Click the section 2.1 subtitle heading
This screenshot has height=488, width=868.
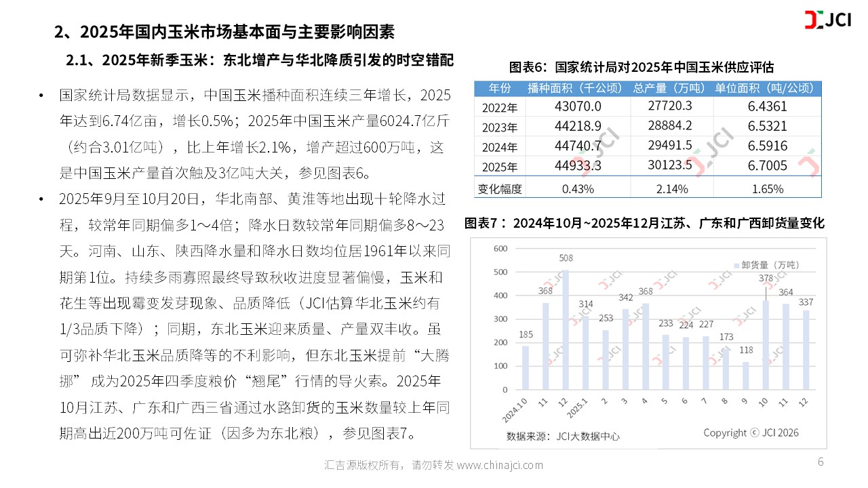pos(259,60)
